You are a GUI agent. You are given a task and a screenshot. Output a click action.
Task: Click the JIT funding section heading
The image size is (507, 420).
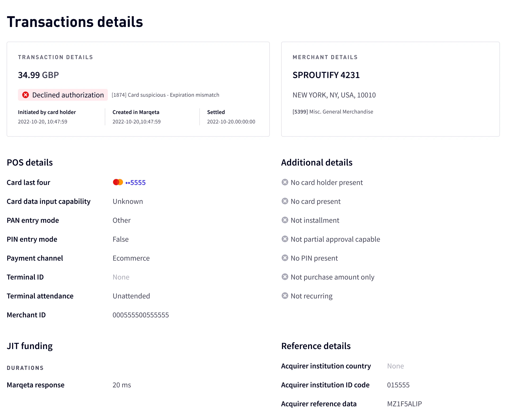click(30, 346)
